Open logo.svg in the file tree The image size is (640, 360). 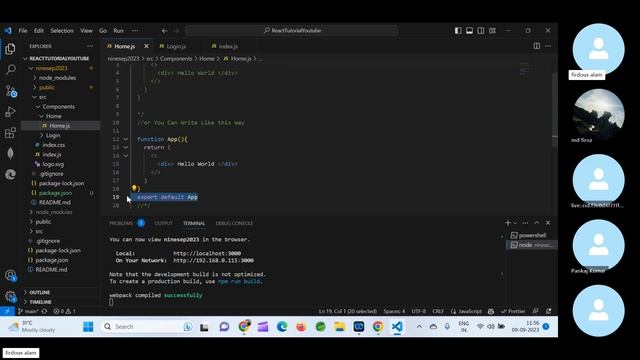point(53,164)
